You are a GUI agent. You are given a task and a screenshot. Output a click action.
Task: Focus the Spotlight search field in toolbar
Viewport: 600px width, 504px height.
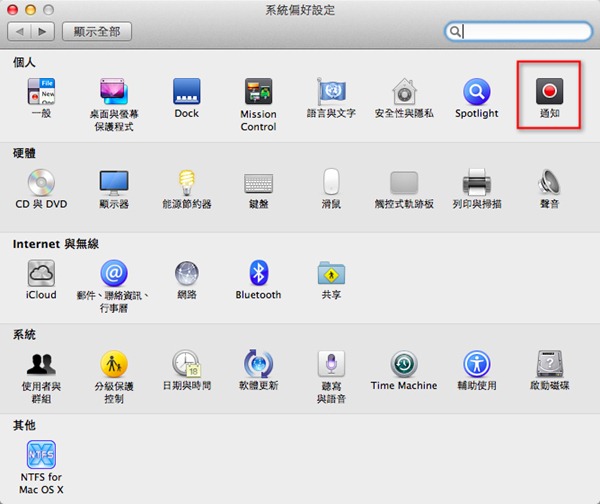pyautogui.click(x=518, y=31)
